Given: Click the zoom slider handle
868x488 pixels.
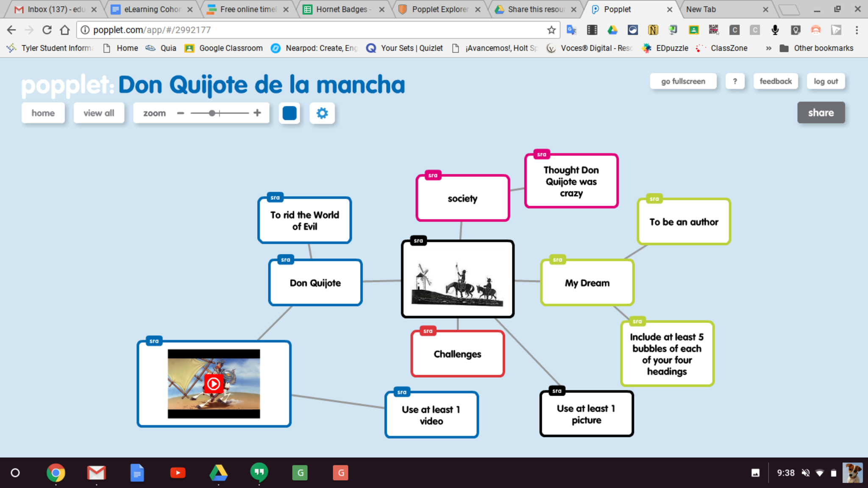Looking at the screenshot, I should (x=212, y=113).
